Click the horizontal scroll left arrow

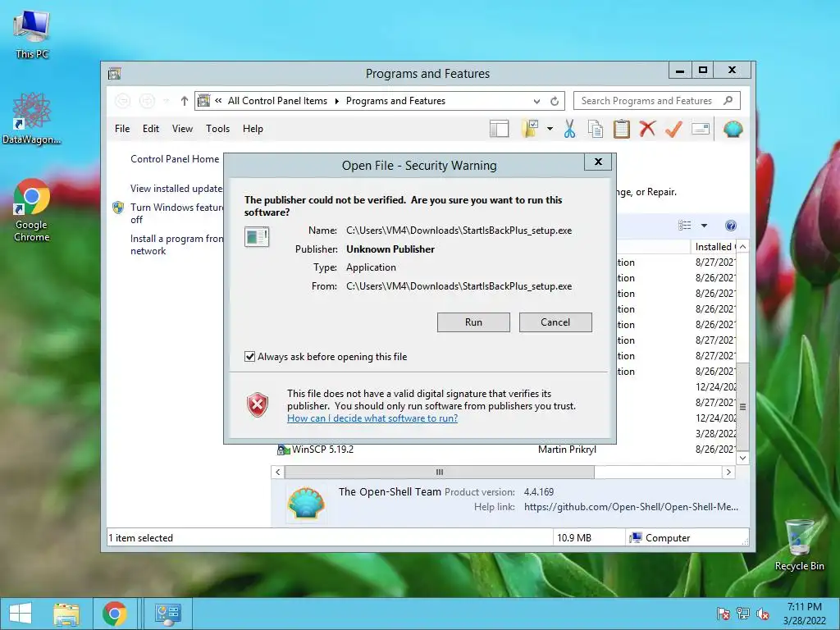277,472
